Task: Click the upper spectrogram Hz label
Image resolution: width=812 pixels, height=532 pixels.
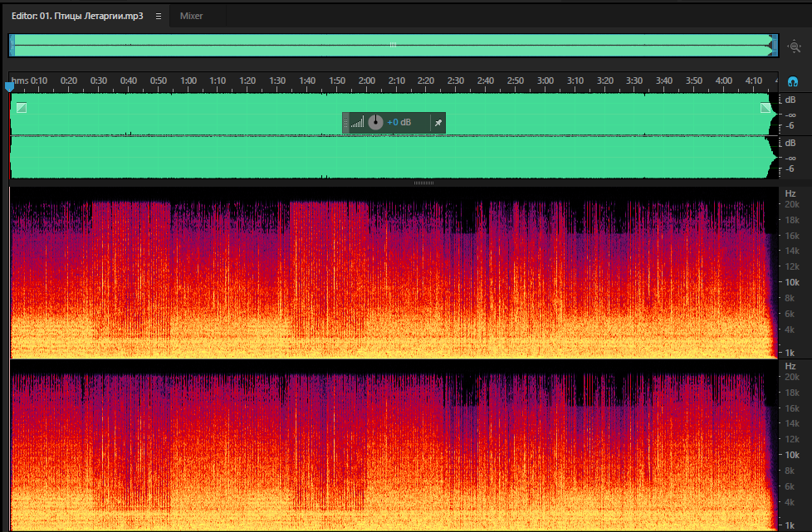Action: pyautogui.click(x=790, y=193)
